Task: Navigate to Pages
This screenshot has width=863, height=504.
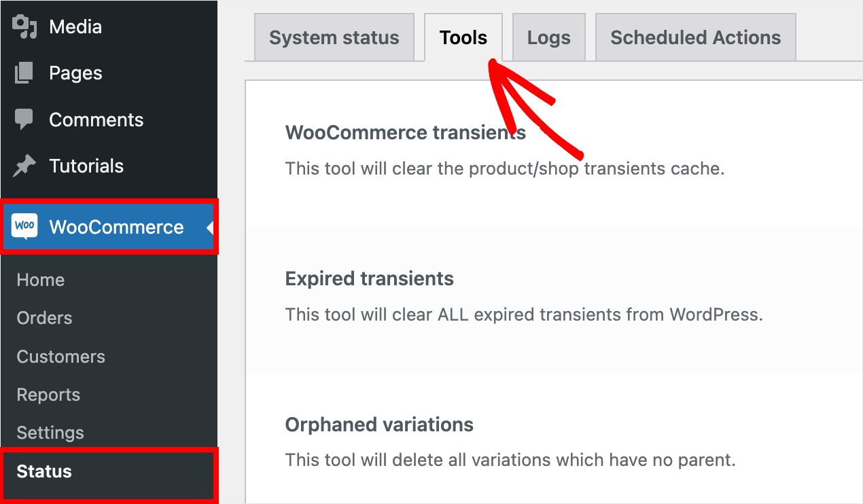Action: [x=75, y=73]
